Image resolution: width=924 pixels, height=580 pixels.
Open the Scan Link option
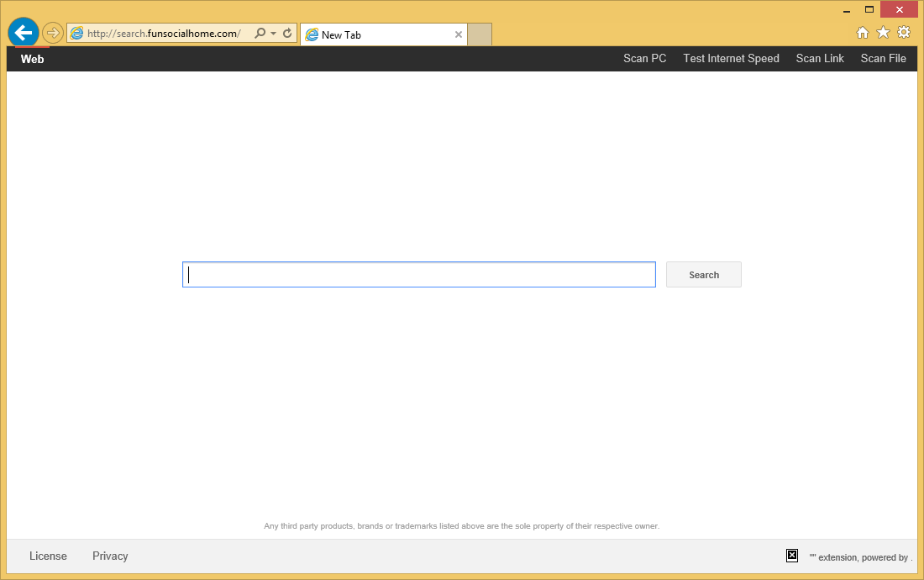tap(820, 59)
